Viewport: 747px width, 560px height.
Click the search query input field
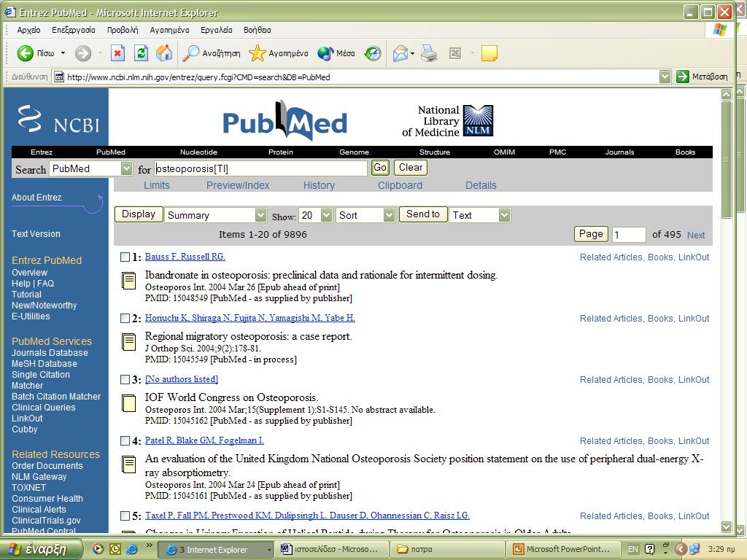(x=260, y=168)
